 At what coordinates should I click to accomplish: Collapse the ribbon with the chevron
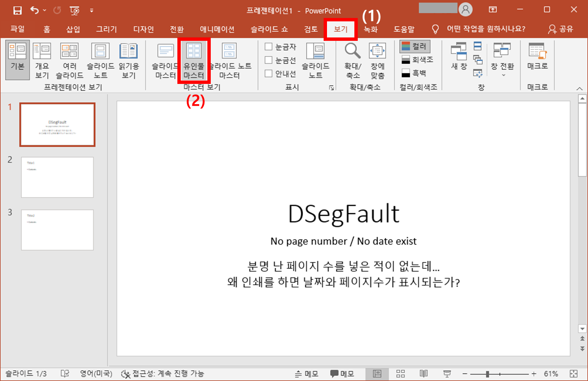[x=579, y=88]
